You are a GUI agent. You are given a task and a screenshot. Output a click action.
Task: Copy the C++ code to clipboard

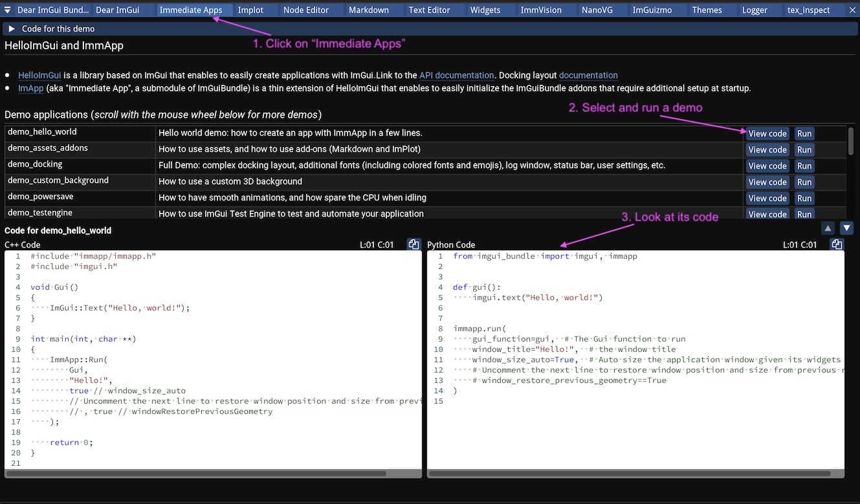click(x=413, y=244)
